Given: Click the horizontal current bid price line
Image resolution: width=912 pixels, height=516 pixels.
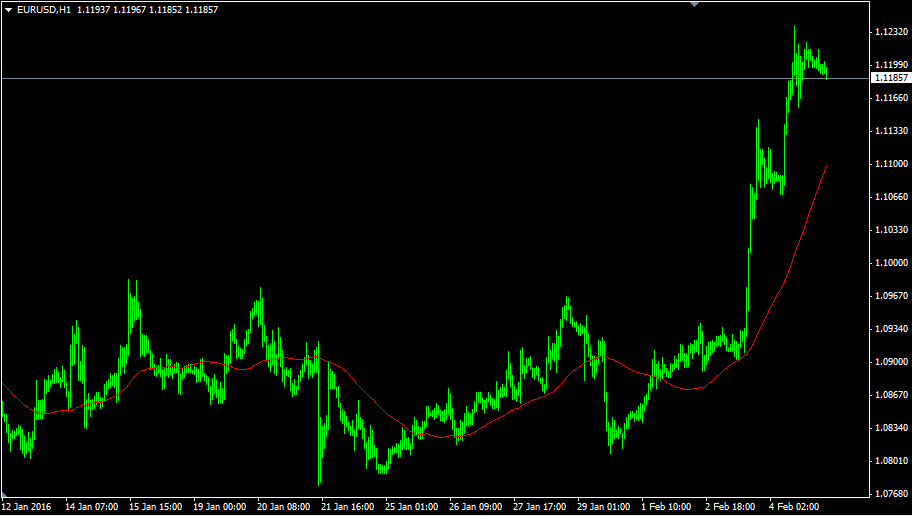Looking at the screenshot, I should pyautogui.click(x=435, y=78).
